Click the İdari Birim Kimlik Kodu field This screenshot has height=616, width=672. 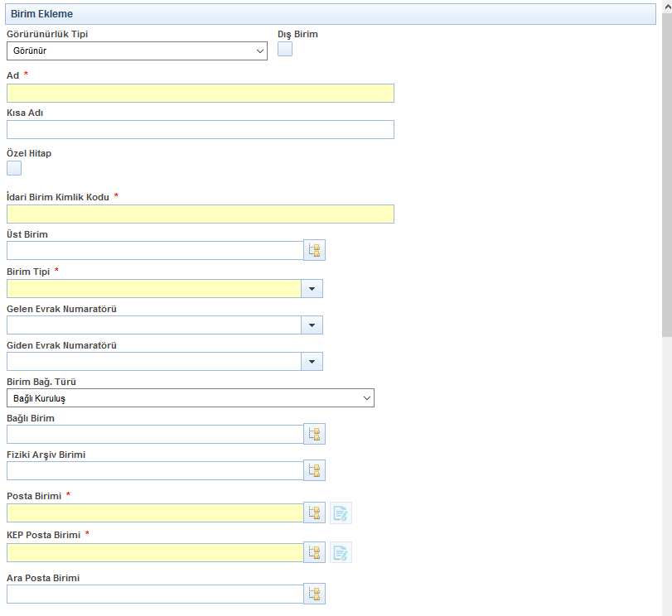pyautogui.click(x=200, y=214)
